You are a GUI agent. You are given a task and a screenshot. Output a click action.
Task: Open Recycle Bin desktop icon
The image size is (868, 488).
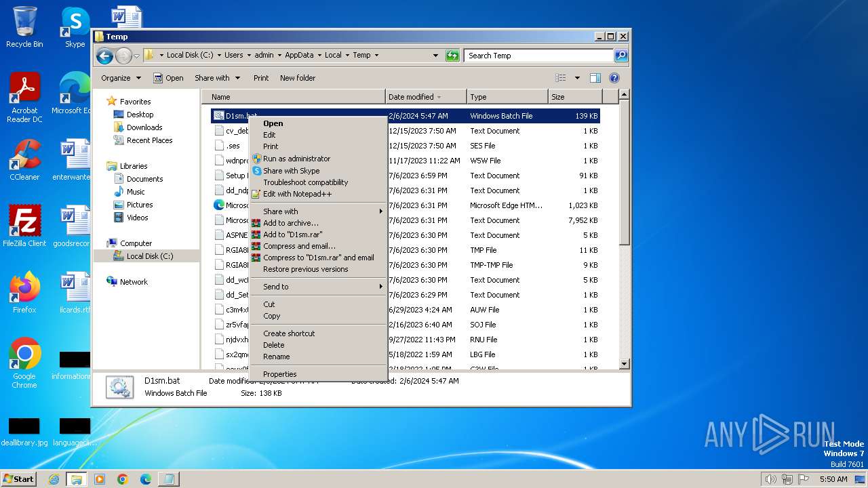(24, 28)
